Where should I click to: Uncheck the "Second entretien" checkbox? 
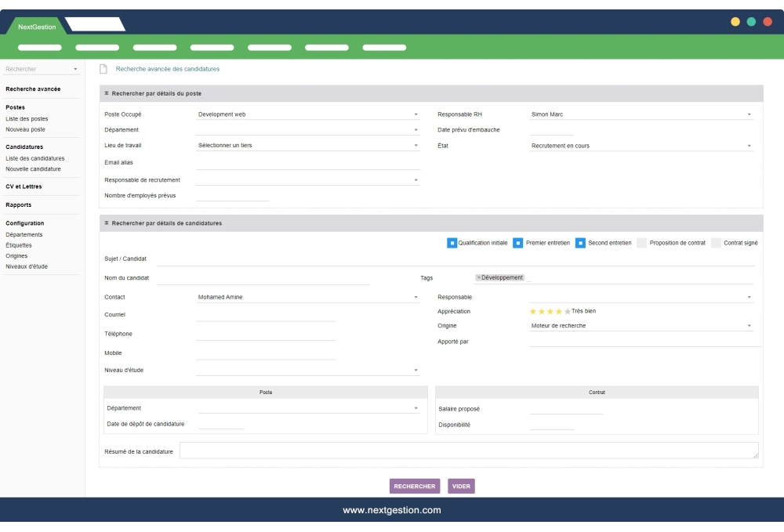click(580, 242)
